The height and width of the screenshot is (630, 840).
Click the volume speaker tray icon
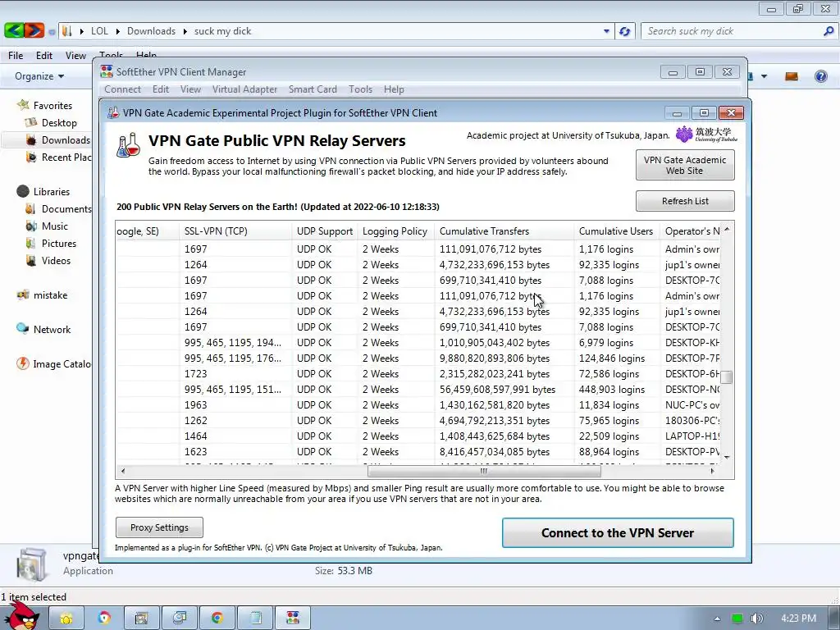(757, 619)
